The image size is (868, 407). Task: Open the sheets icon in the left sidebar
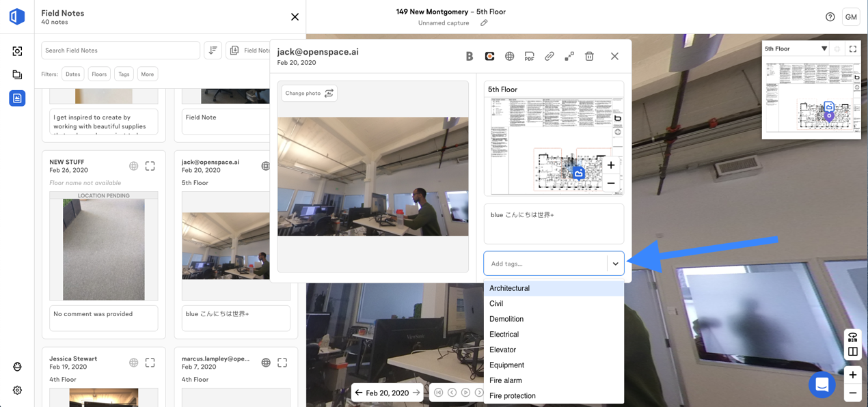pyautogui.click(x=17, y=75)
